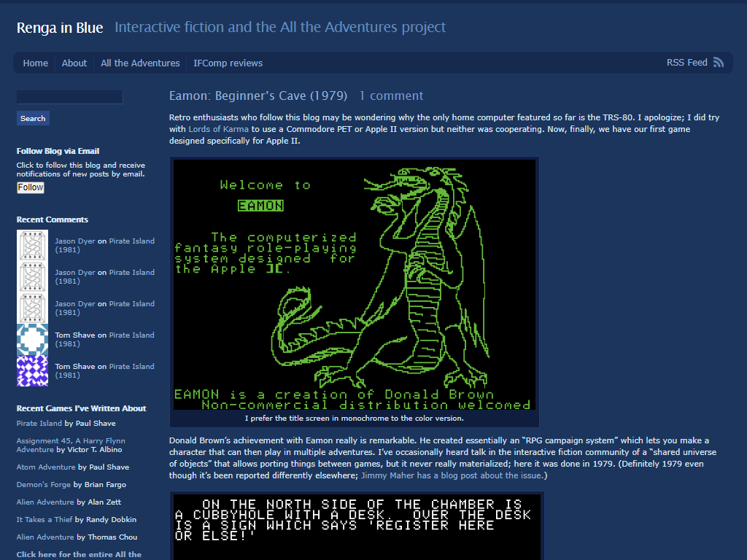
Task: Select Tom Shave's purple checkered avatar
Action: pos(32,371)
